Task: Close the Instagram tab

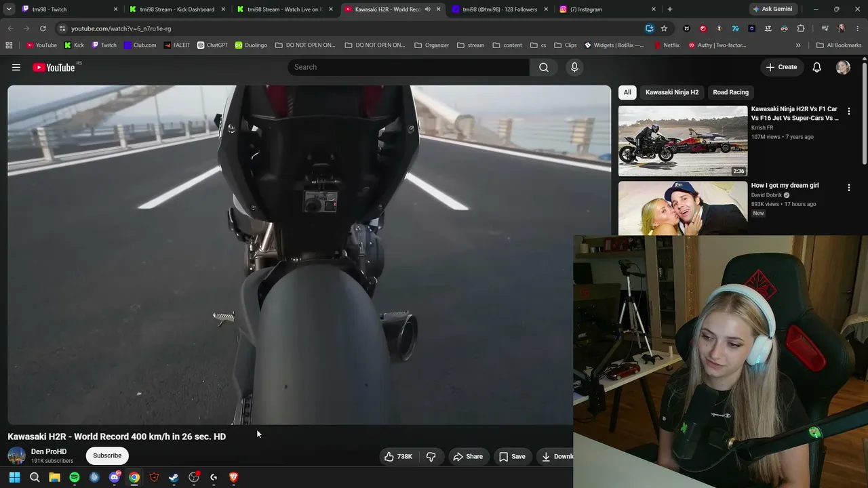Action: click(654, 9)
